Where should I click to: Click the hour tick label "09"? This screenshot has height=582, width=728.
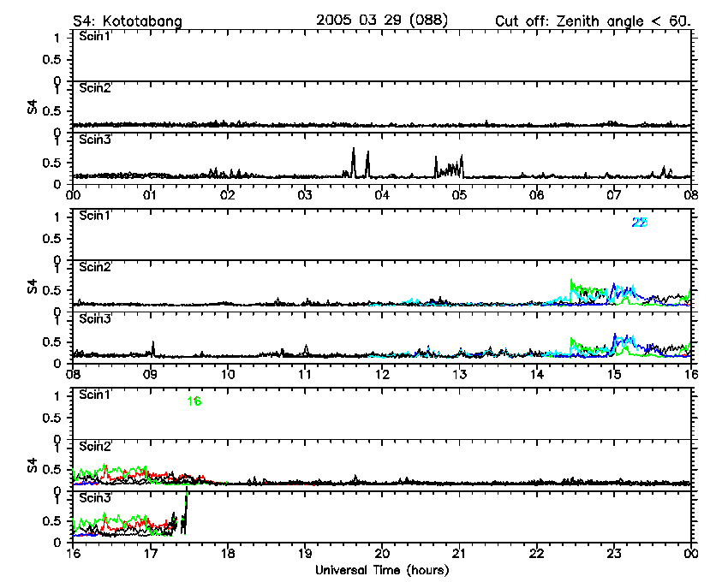click(x=150, y=375)
